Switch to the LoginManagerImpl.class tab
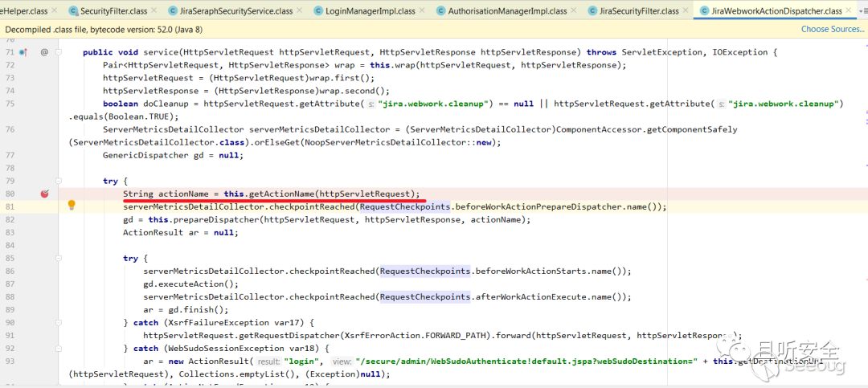This screenshot has height=388, width=868. (x=371, y=11)
